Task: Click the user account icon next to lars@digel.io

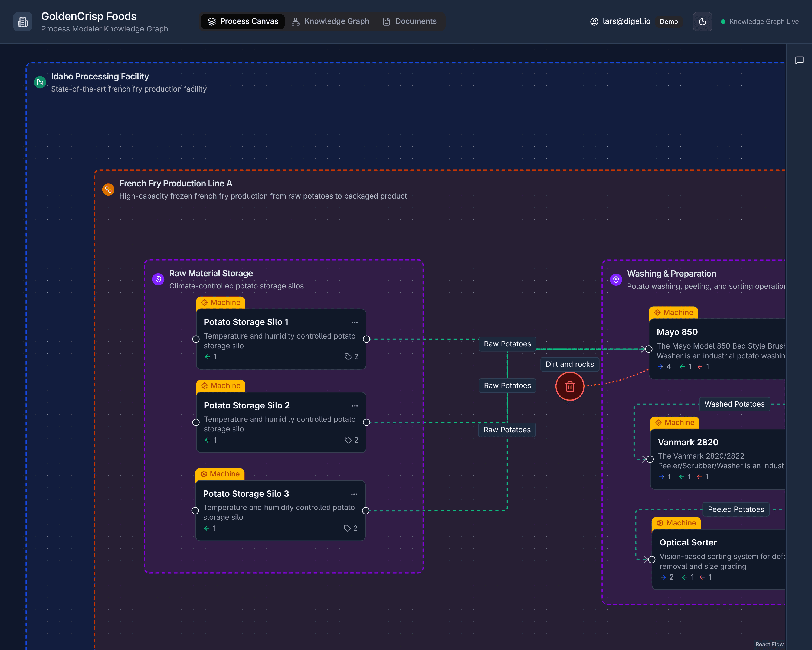Action: pos(594,21)
